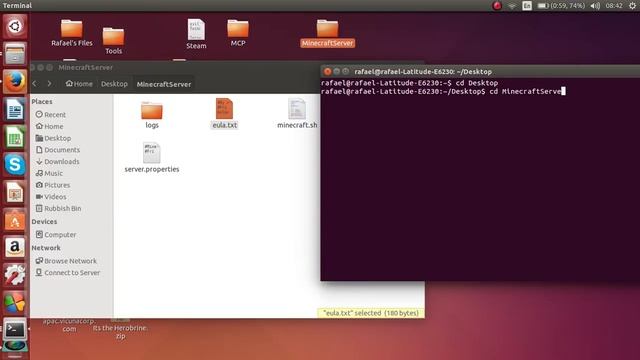The image size is (640, 360).
Task: Open the Wi-Fi network indicator
Action: 512,6
